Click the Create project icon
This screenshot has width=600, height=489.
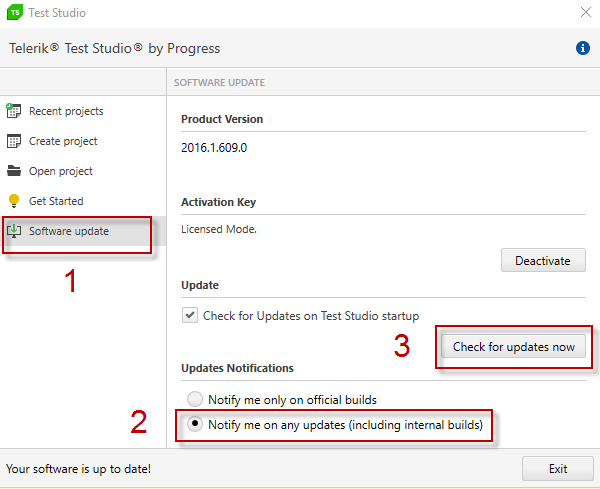point(14,141)
